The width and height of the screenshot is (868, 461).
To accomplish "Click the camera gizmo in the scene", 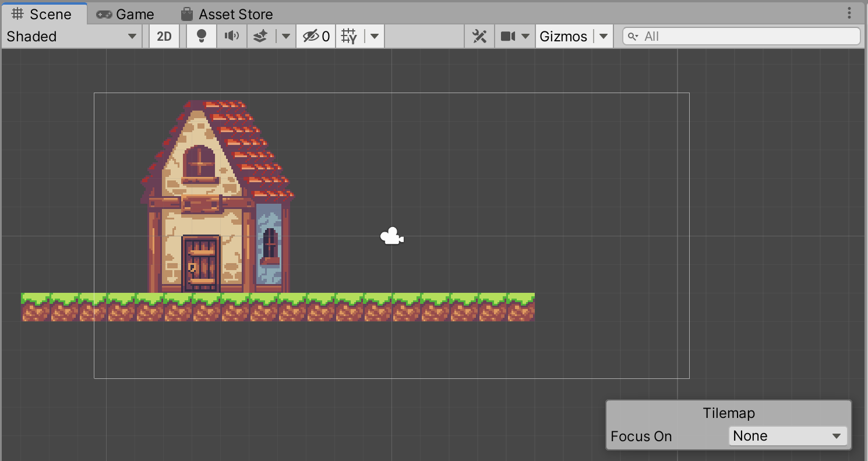I will 391,236.
